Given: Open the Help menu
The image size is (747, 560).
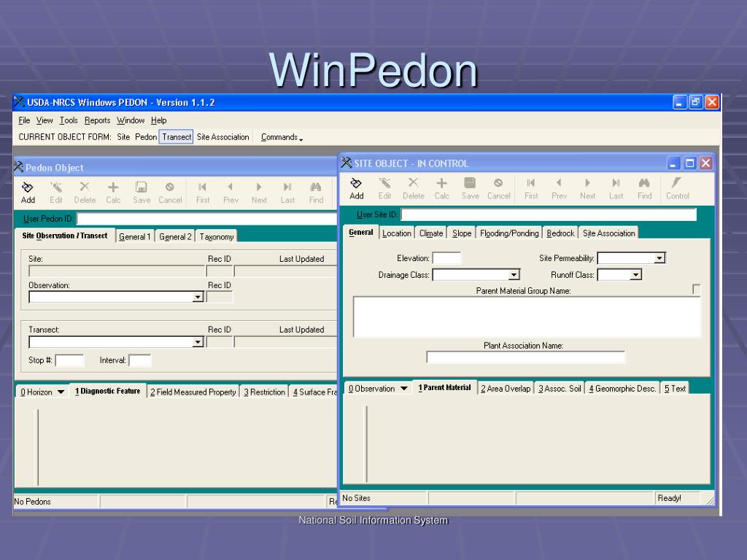Looking at the screenshot, I should [158, 120].
